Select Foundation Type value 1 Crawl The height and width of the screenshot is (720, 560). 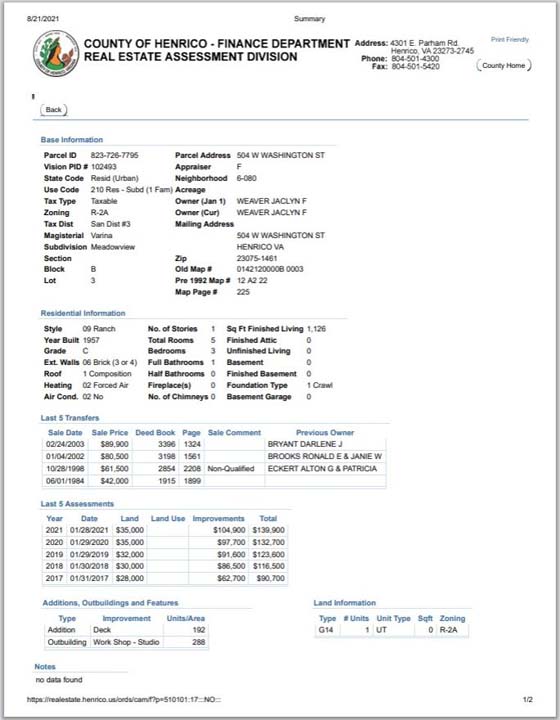click(319, 385)
